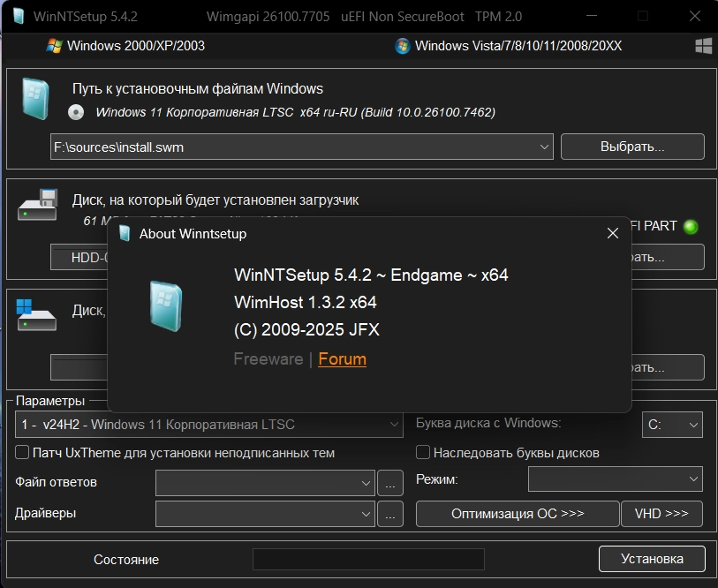Click the green EFI PART status indicator
The image size is (718, 588).
tap(690, 226)
